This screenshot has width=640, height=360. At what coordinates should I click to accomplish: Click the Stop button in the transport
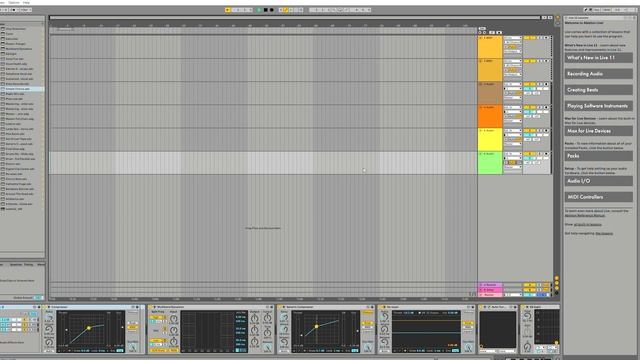265,10
